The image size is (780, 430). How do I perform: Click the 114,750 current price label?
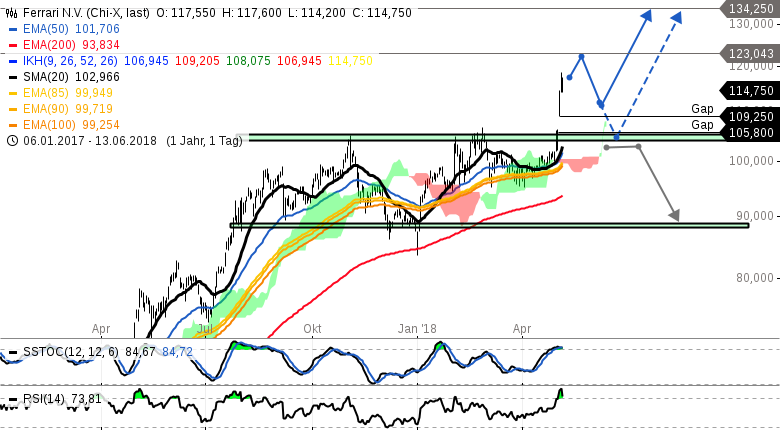(x=751, y=91)
